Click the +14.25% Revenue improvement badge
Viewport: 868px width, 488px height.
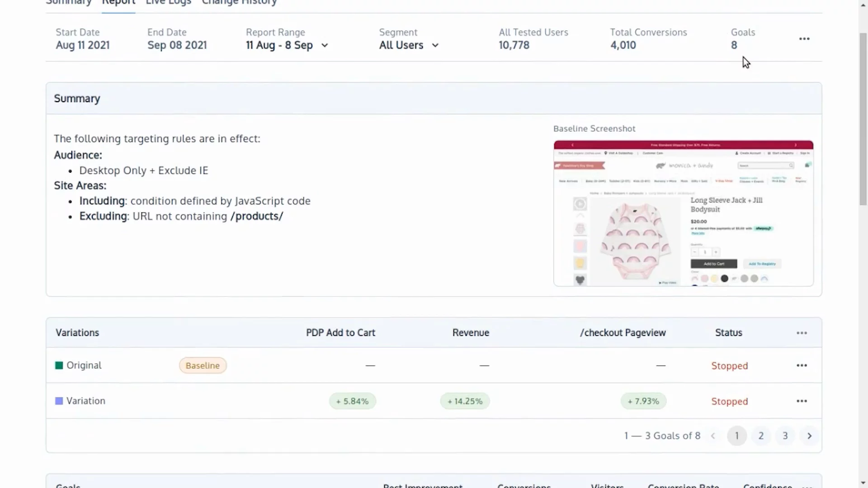[465, 401]
